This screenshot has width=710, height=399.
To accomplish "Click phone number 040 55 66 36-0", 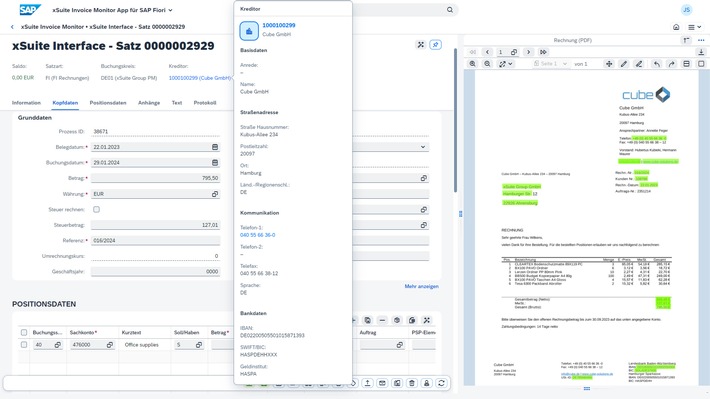I will [x=257, y=235].
